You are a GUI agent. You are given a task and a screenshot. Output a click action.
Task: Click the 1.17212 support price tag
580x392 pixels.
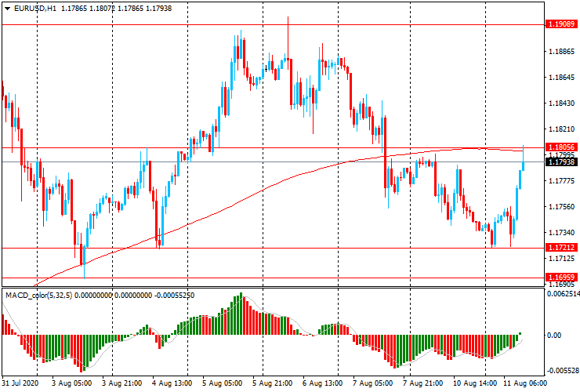pos(561,248)
